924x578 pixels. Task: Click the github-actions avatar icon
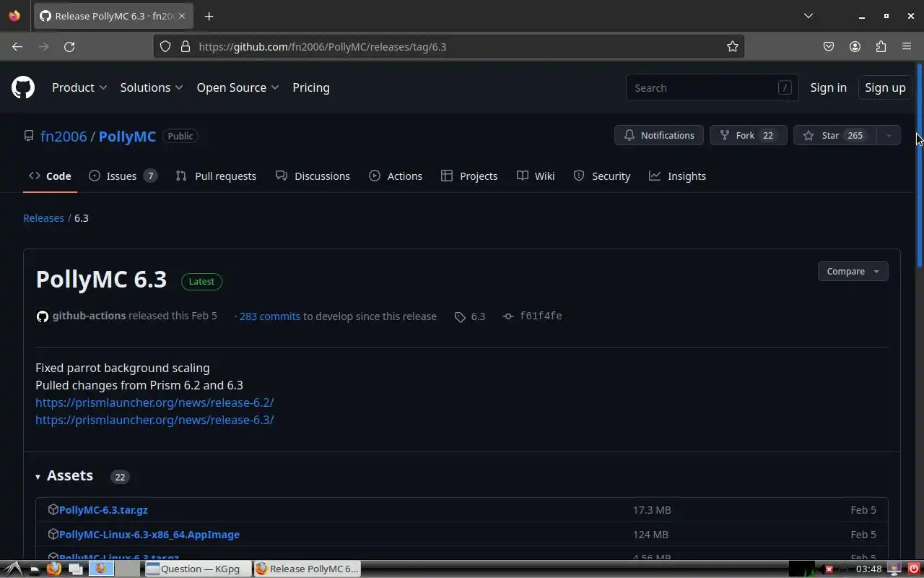point(43,316)
